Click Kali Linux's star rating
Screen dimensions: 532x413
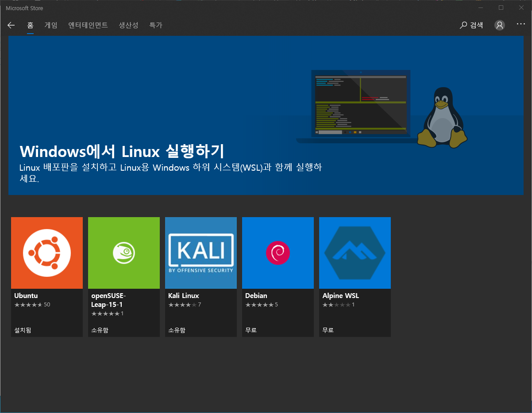tap(182, 305)
